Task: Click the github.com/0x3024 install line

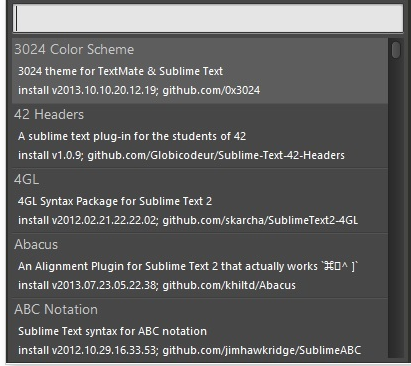Action: click(139, 90)
